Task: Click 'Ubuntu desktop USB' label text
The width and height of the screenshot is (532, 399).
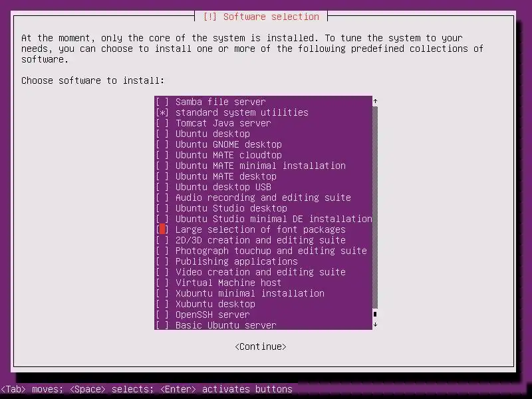Action: [x=223, y=187]
